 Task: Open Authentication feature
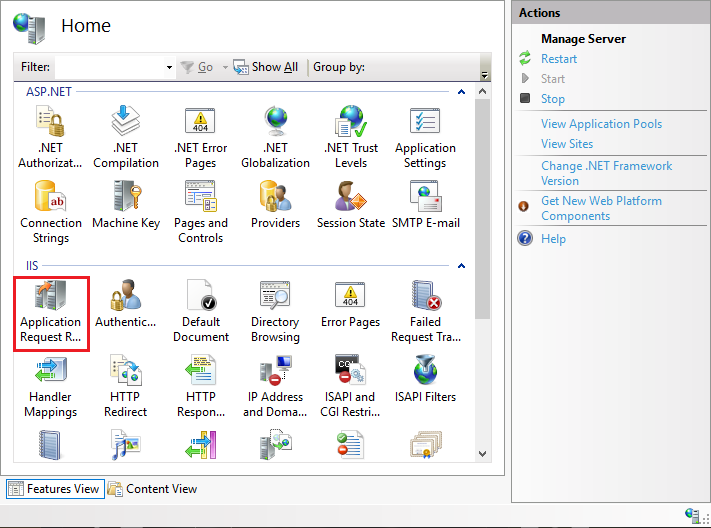click(x=126, y=303)
